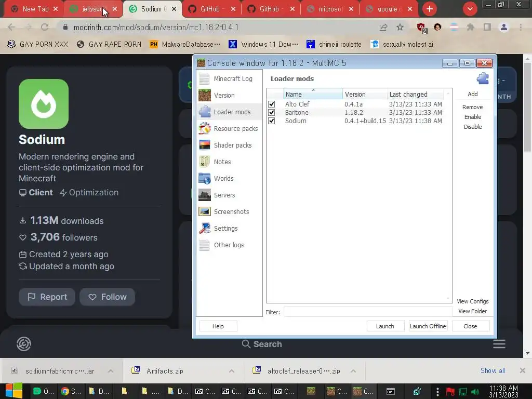Open the Chrome taskbar button
The width and height of the screenshot is (532, 399).
click(71, 391)
